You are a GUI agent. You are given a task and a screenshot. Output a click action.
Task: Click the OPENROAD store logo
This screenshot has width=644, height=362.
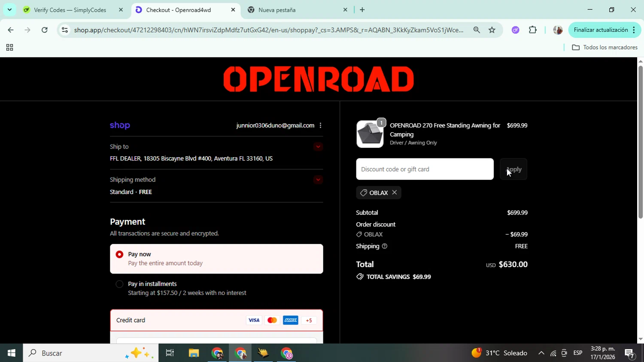[x=319, y=79]
